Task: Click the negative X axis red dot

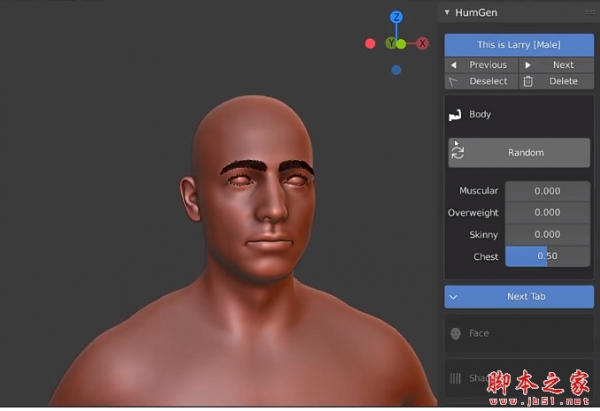Action: point(370,44)
